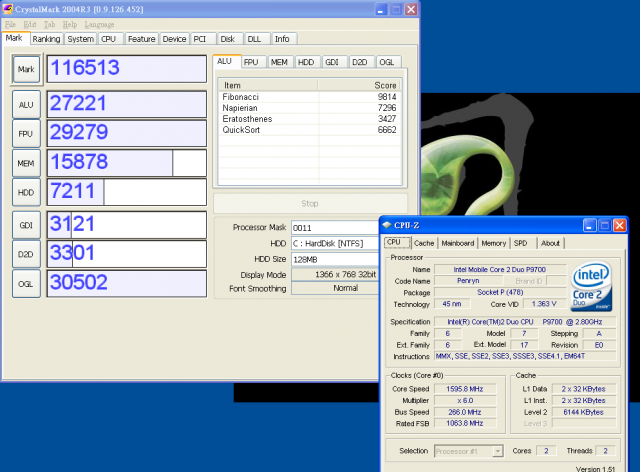Screen dimensions: 640x472
Task: Select the Mark tab in CrystalMark
Action: [14, 38]
